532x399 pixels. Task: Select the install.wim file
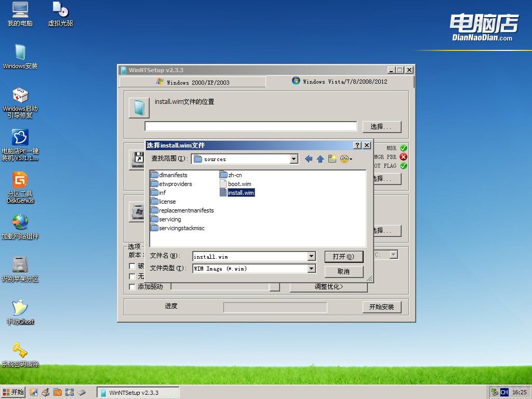[237, 193]
